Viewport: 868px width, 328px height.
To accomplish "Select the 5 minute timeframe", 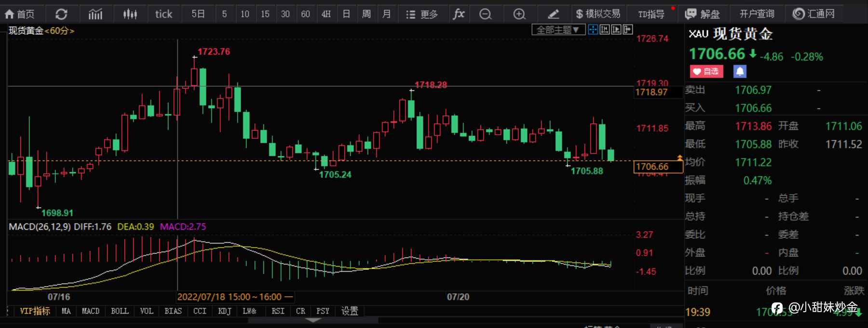I will point(224,14).
